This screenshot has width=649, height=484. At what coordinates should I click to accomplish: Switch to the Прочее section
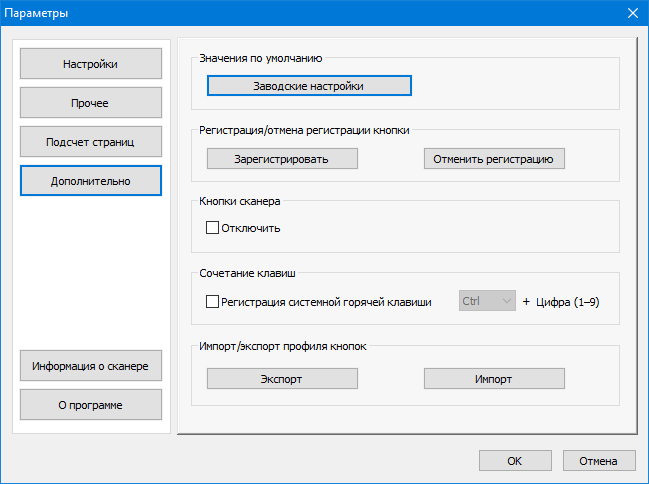(90, 103)
